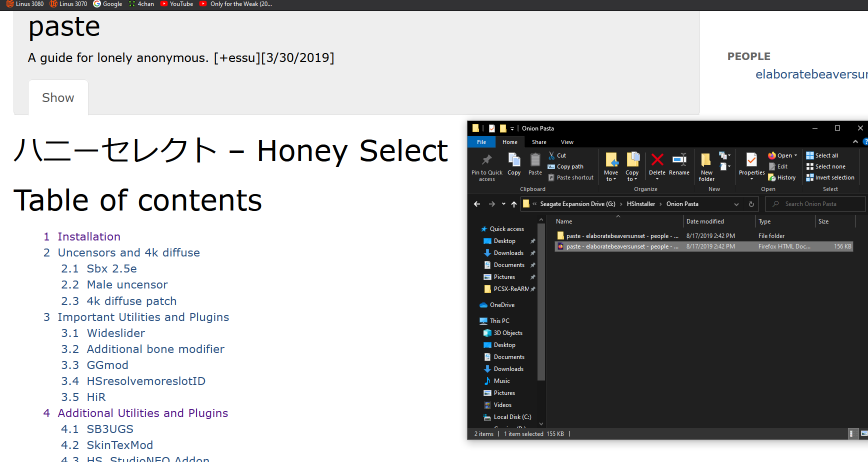This screenshot has height=462, width=868.
Task: Collapse the Explorer ribbon with the chevron
Action: coord(855,142)
